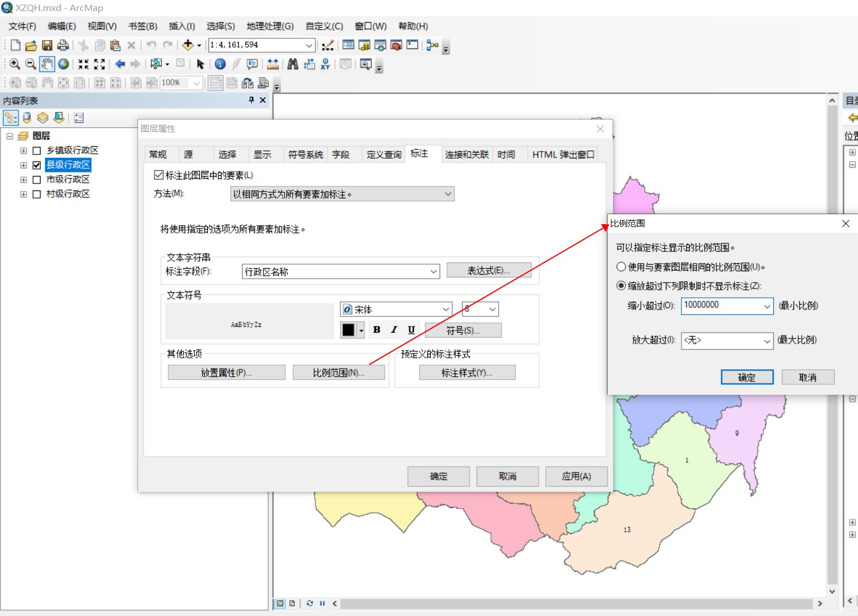Select the Identify tool

click(x=219, y=64)
